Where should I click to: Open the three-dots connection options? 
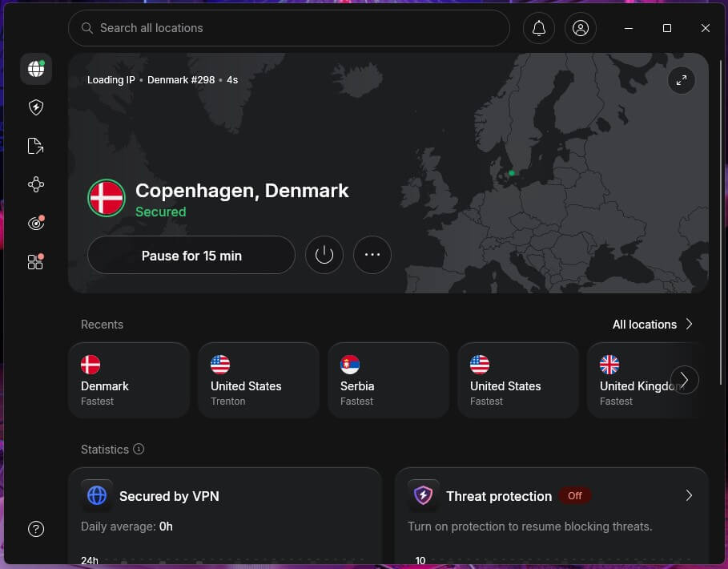click(x=372, y=255)
